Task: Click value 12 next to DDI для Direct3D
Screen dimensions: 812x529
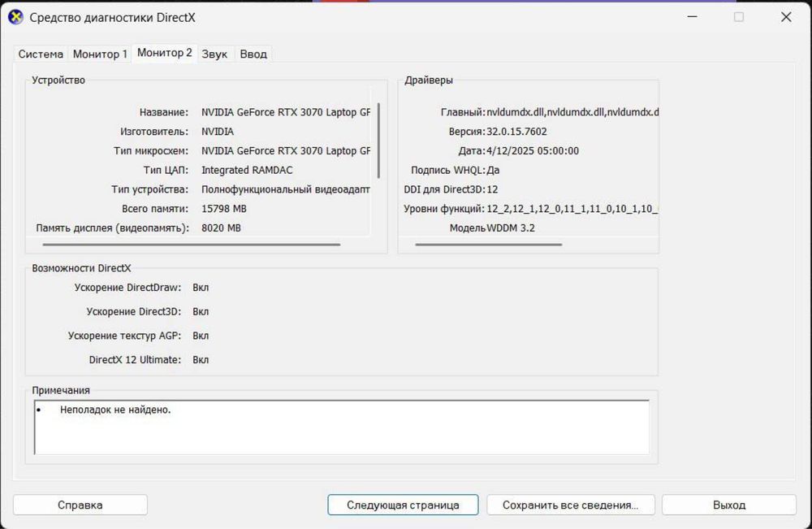Action: pyautogui.click(x=492, y=189)
